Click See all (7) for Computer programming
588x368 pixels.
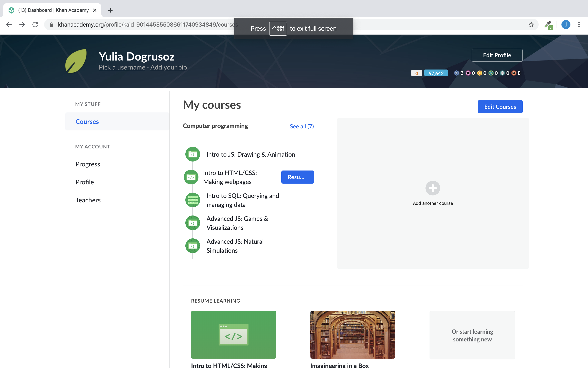[x=302, y=126]
